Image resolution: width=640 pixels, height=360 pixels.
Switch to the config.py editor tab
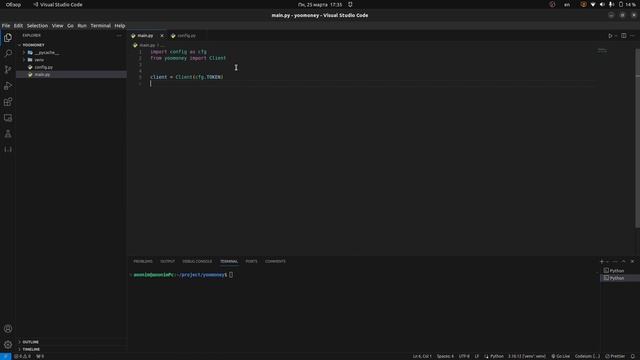pos(186,36)
